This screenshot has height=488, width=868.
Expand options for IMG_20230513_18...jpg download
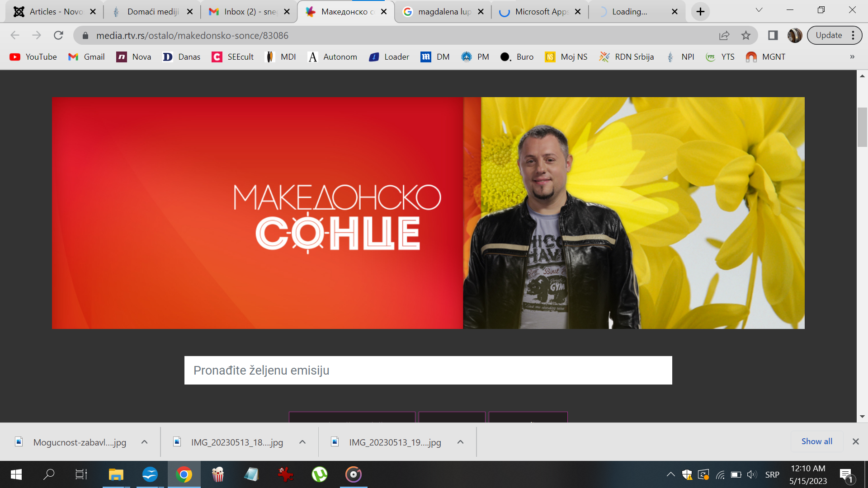[302, 442]
